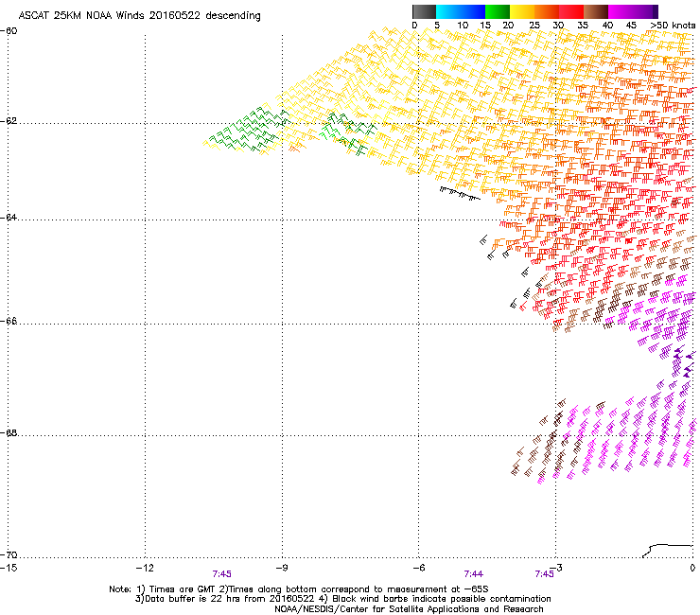The image size is (700, 615).
Task: Click the legend value '40' under the color bar
Action: click(607, 26)
